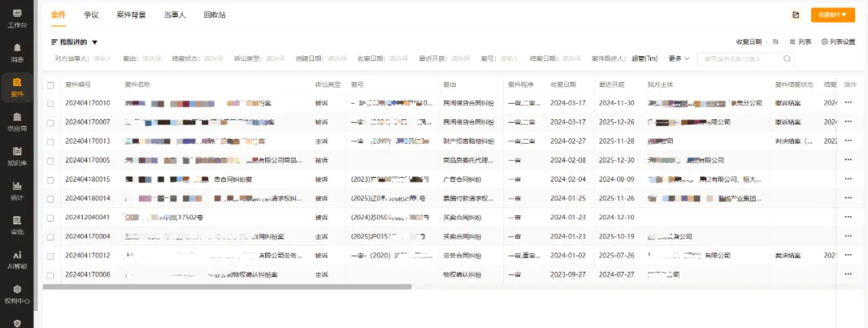Switch to the 争议 tab
This screenshot has width=868, height=328.
92,15
